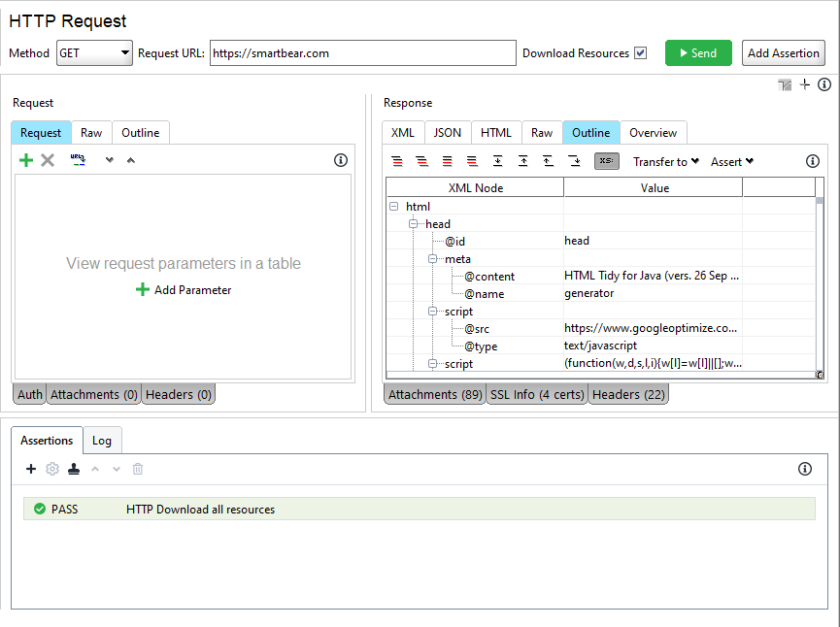Open request Headers (0) tab
Viewport: 840px width, 627px height.
pyautogui.click(x=179, y=395)
